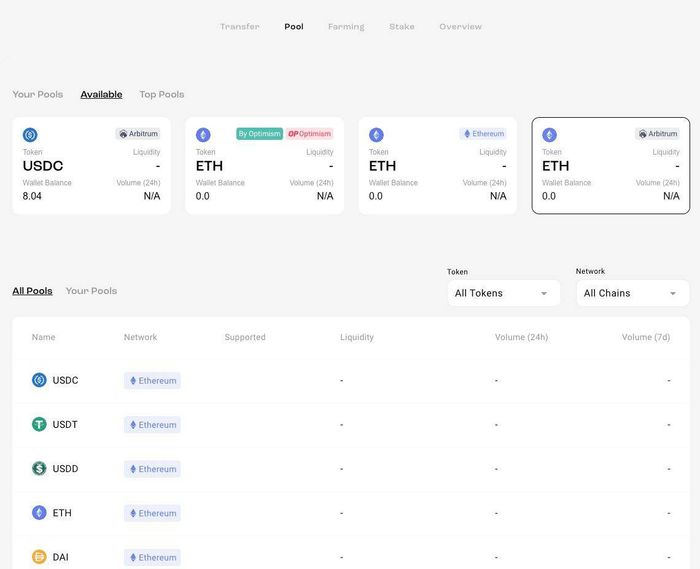This screenshot has width=700, height=569.
Task: Click the USDD token icon in table
Action: pyautogui.click(x=39, y=468)
